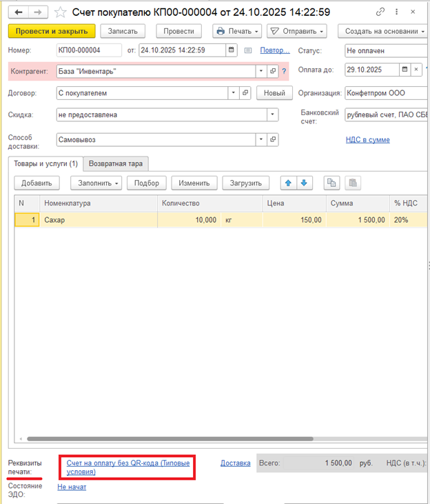Open Способ доставки record via open-form icon
430x504 pixels.
[x=272, y=139]
